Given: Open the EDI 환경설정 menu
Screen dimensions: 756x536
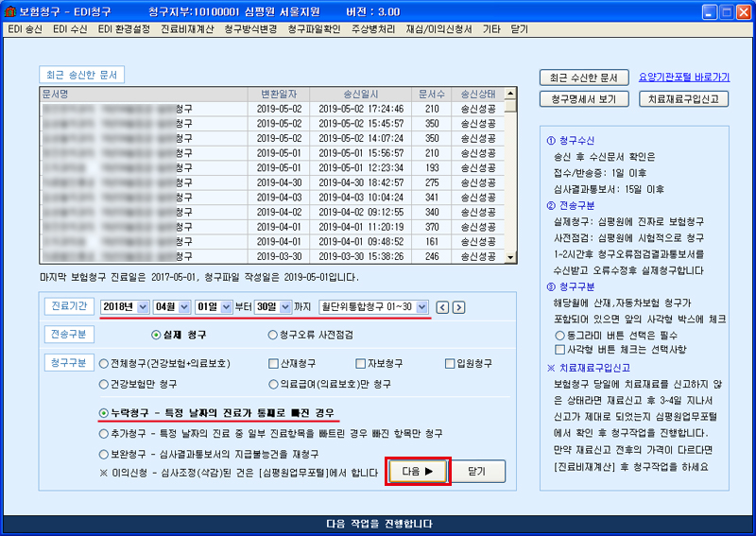Looking at the screenshot, I should 124,29.
